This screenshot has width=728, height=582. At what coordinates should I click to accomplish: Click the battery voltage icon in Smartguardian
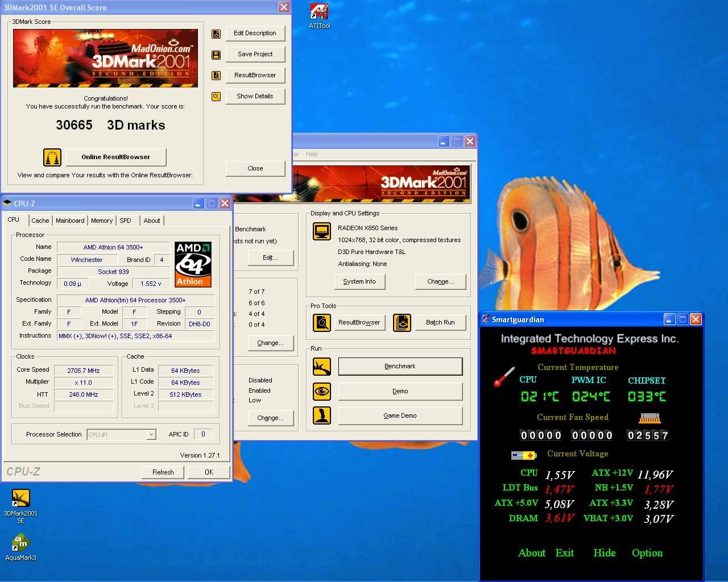(524, 455)
